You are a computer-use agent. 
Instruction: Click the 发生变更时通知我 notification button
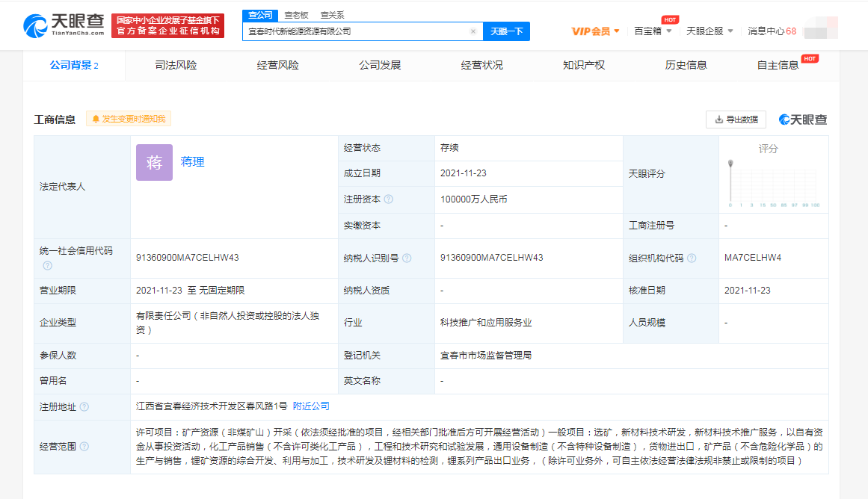129,119
